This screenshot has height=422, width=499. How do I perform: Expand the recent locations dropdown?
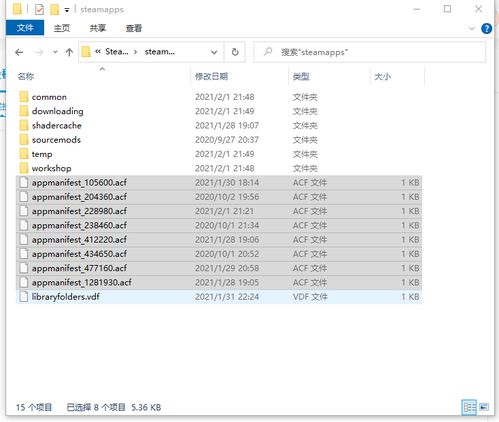coord(55,52)
